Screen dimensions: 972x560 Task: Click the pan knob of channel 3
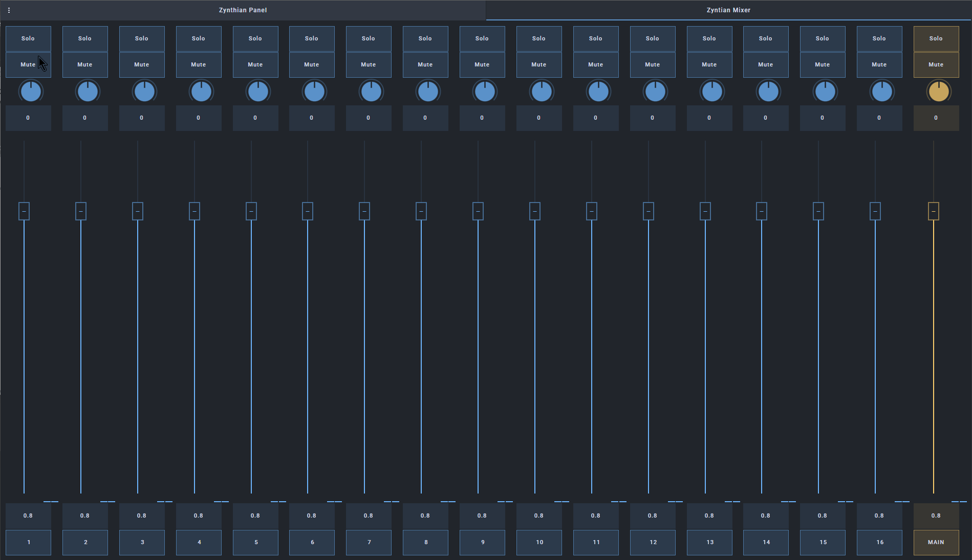[x=144, y=92]
